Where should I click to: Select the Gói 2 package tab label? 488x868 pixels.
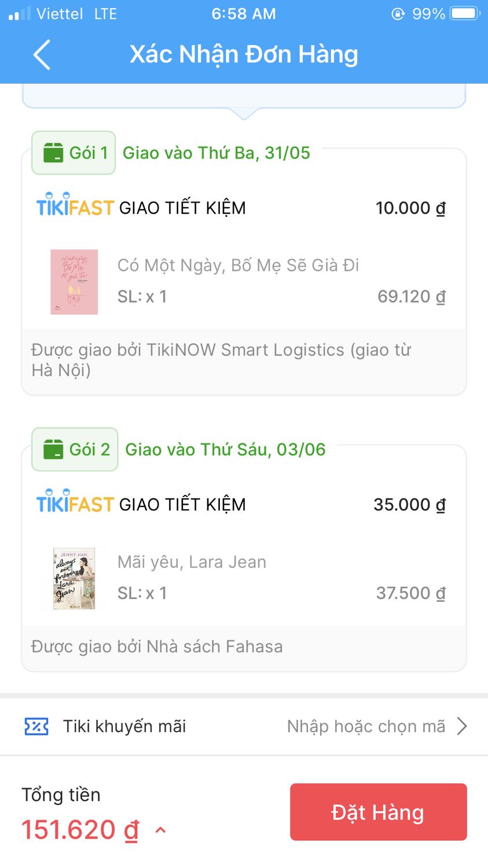coord(89,450)
